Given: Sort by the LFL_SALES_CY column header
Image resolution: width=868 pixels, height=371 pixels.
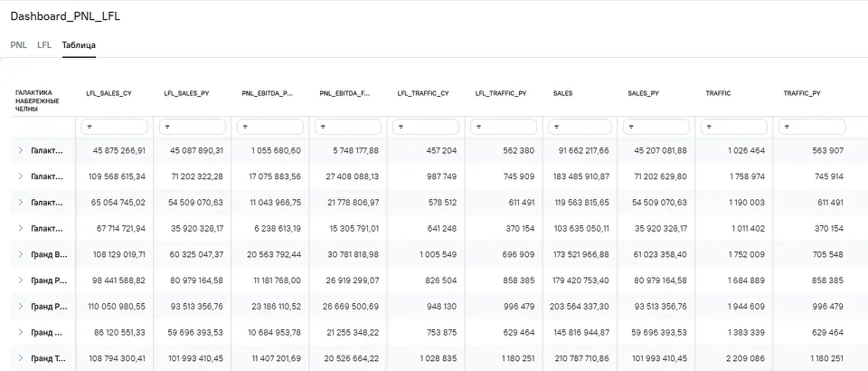Looking at the screenshot, I should click(x=108, y=93).
